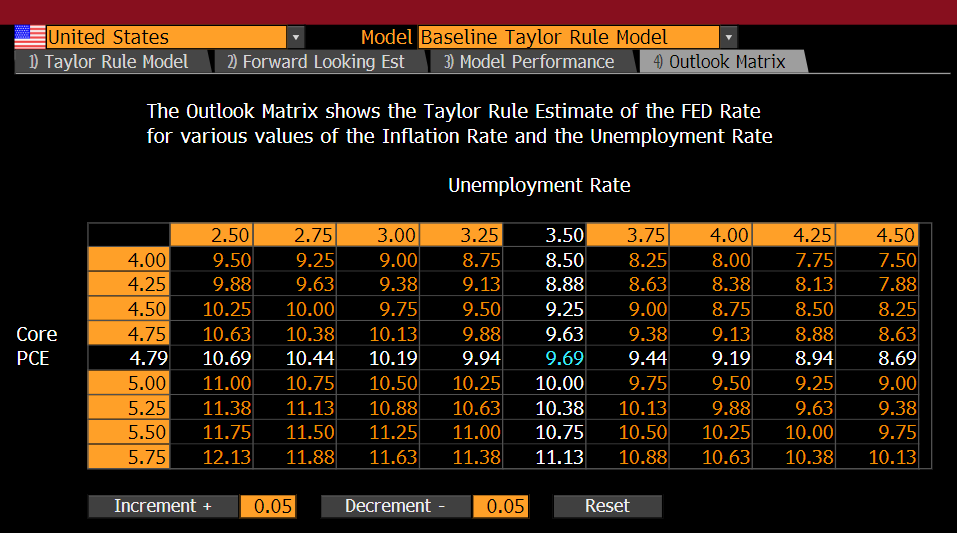Image resolution: width=957 pixels, height=533 pixels.
Task: Click the 9.94 cell in 4.79 row
Action: pyautogui.click(x=461, y=358)
